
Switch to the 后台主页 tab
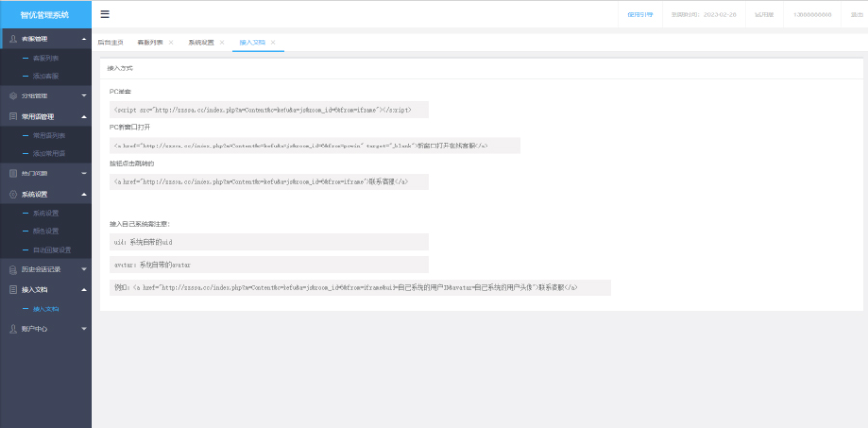[x=111, y=42]
